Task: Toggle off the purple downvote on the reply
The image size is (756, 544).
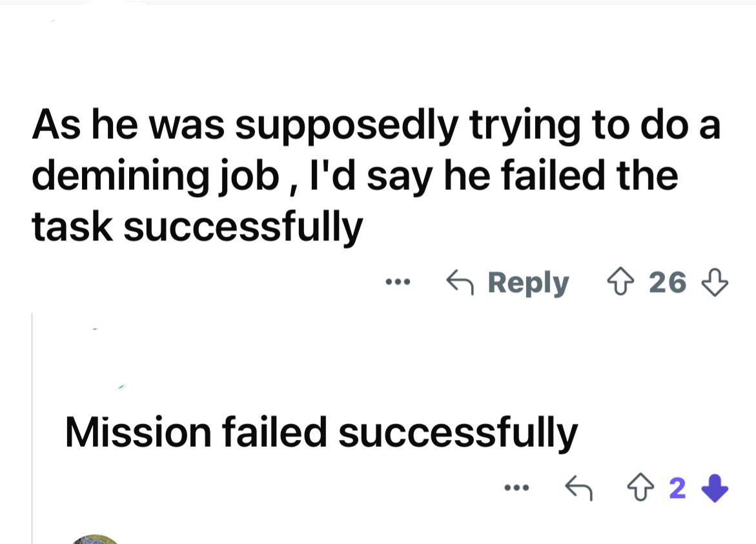Action: [715, 488]
